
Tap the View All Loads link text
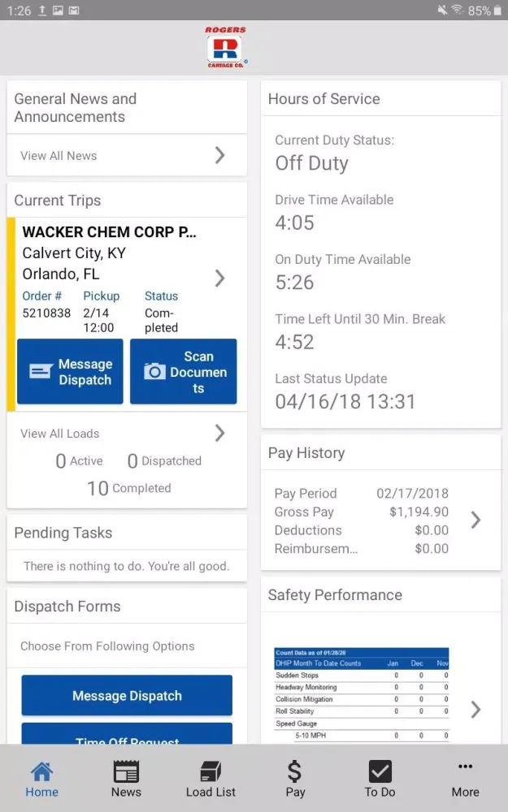point(59,434)
